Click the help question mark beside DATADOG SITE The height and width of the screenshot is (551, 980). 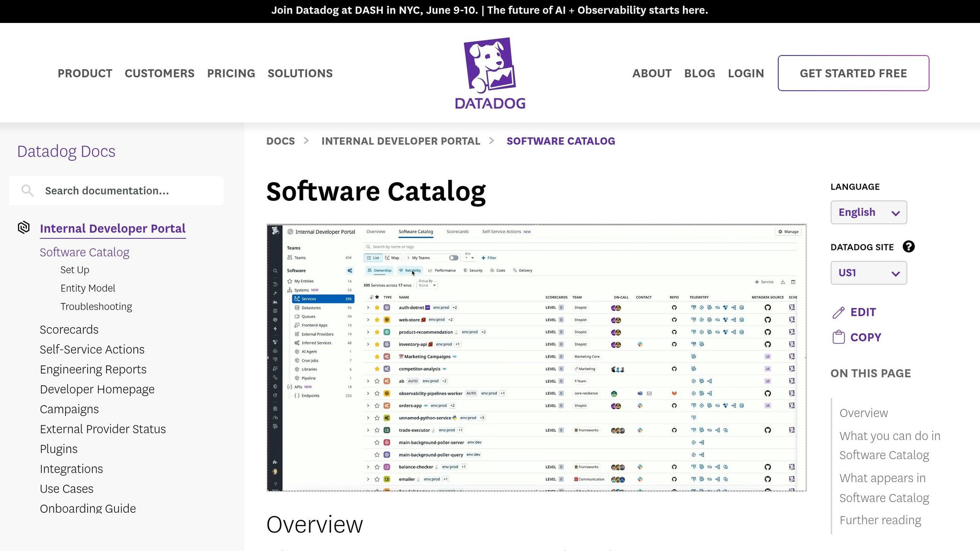pos(909,246)
